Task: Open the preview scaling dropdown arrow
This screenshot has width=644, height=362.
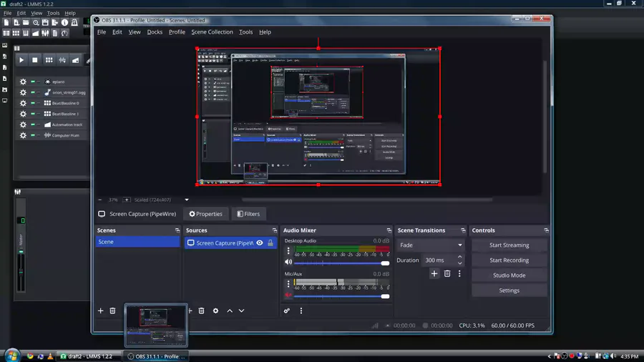Action: coord(187,200)
